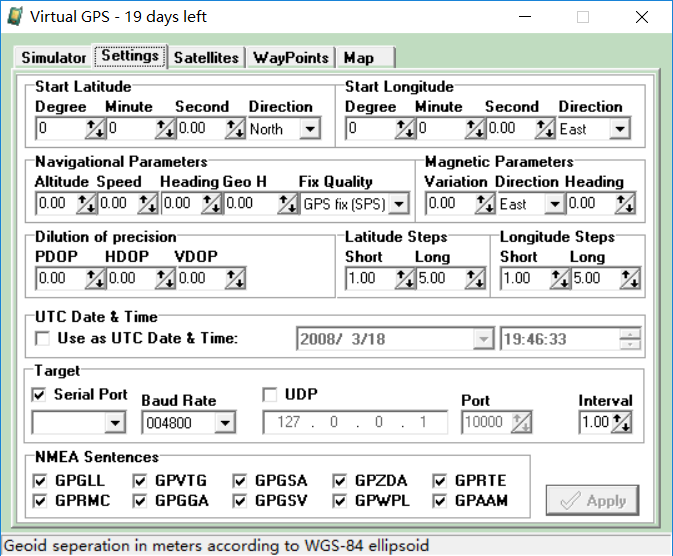Open the Baud Rate 004800 dropdown
673x556 pixels.
pos(225,422)
